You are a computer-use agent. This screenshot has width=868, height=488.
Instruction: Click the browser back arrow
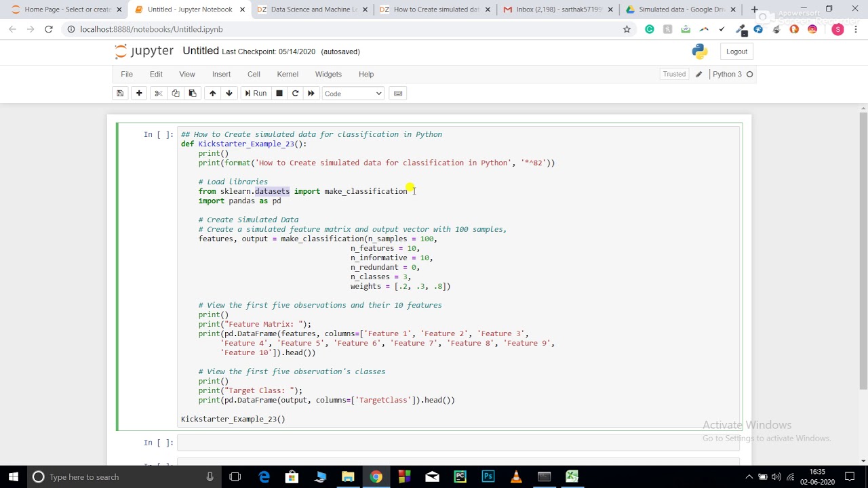click(12, 29)
